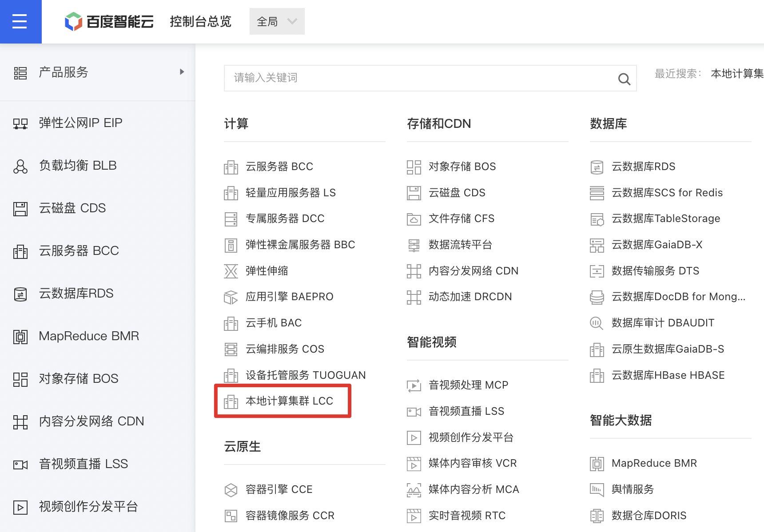The width and height of the screenshot is (764, 532).
Task: Click the 数据传输服务 DTS icon
Action: [597, 271]
